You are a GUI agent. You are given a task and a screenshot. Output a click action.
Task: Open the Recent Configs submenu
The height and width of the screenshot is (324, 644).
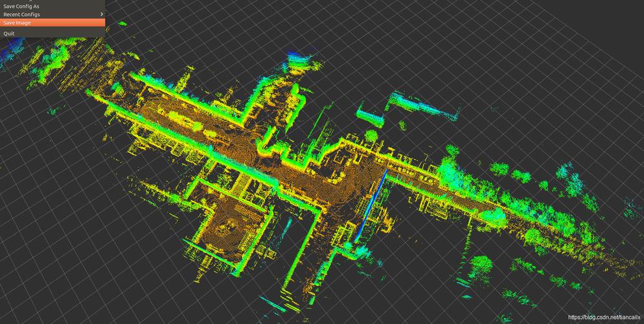[x=52, y=14]
